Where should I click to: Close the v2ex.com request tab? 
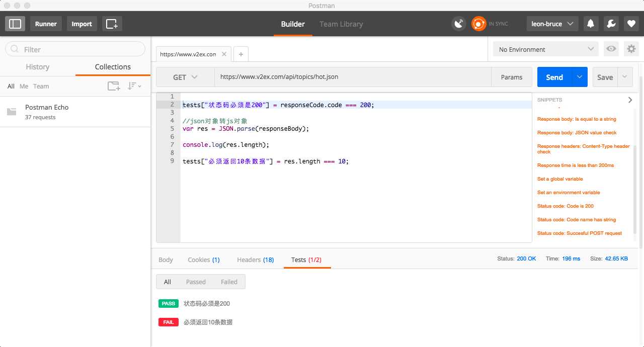point(224,54)
